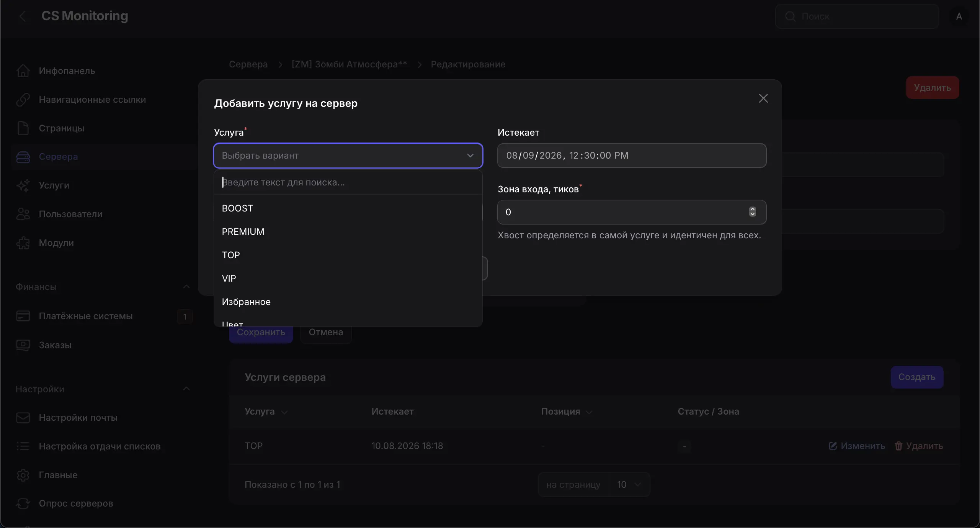Image resolution: width=980 pixels, height=528 pixels.
Task: Click the Платёжные системы badge showing 1
Action: pos(185,316)
